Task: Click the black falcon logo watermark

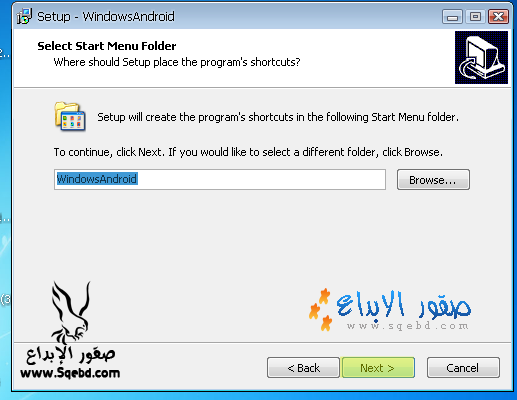Action: 70,313
